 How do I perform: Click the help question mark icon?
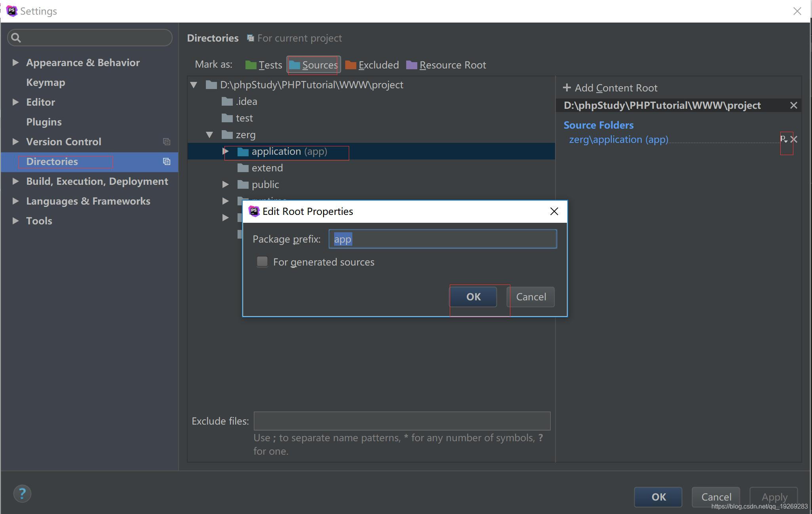click(22, 493)
